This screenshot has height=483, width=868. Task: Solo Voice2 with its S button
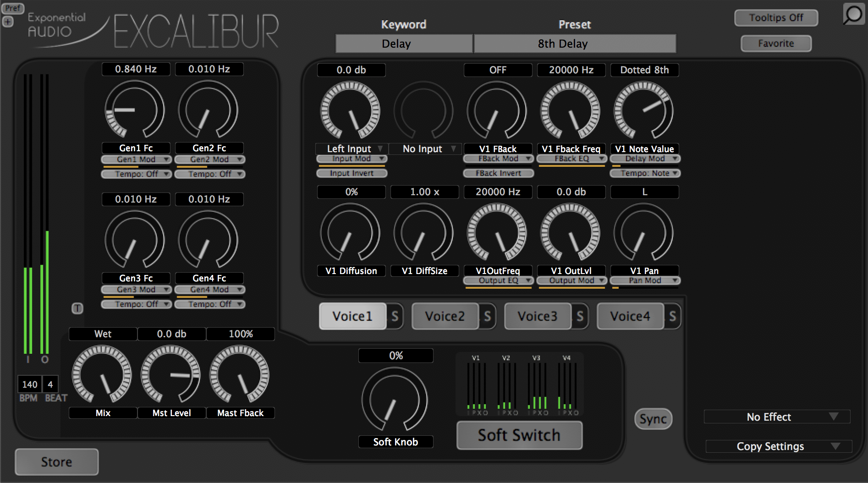pos(487,316)
